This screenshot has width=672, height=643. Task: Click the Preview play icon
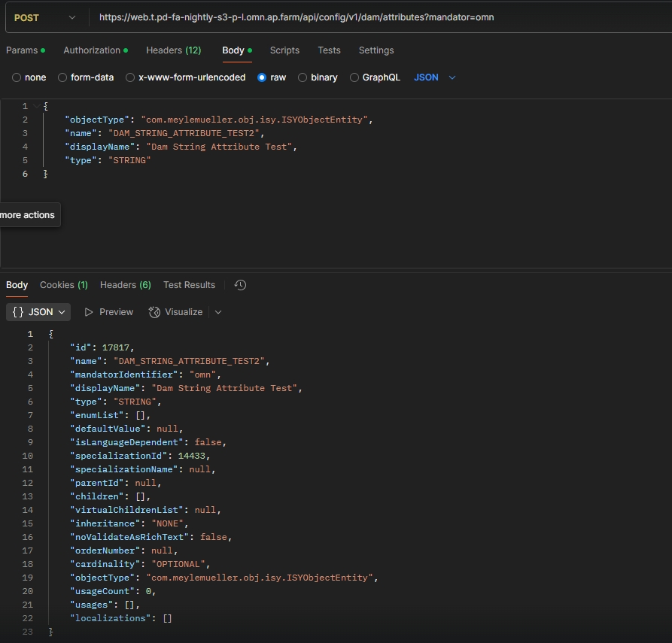(89, 312)
